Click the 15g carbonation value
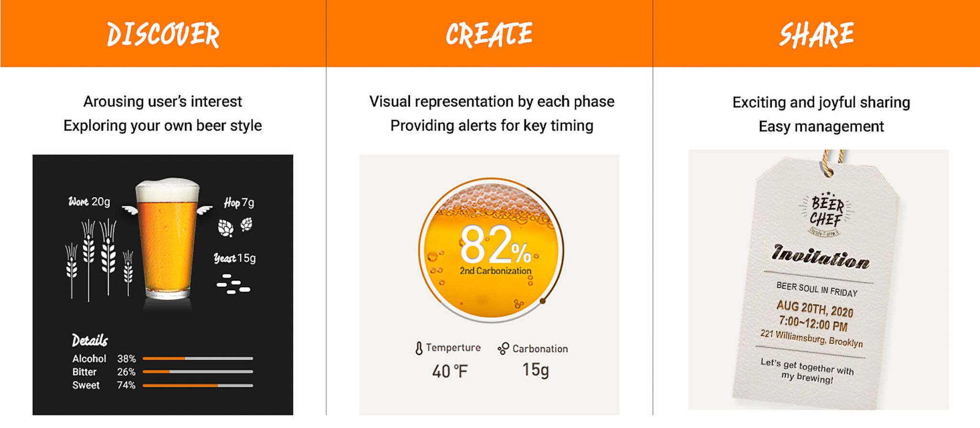The height and width of the screenshot is (428, 980). [535, 370]
